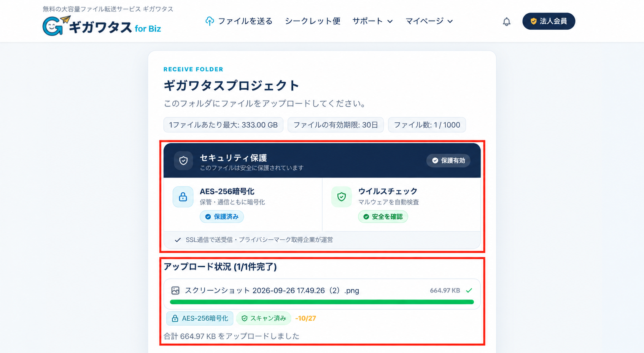Click the 保護有効 status badge

(448, 161)
